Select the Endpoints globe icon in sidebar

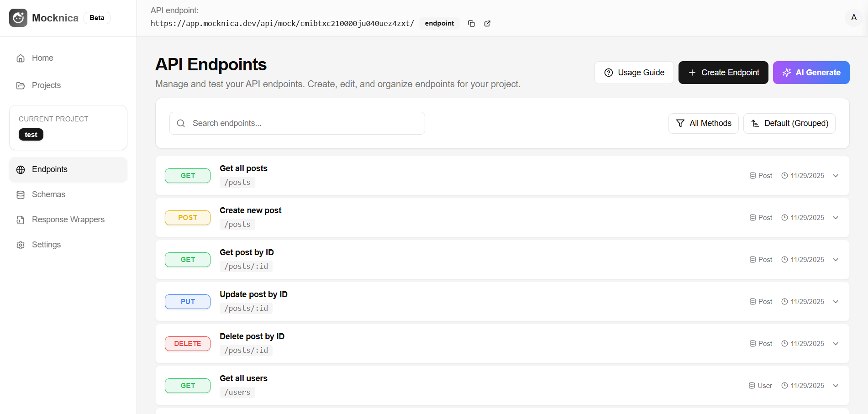(x=21, y=169)
